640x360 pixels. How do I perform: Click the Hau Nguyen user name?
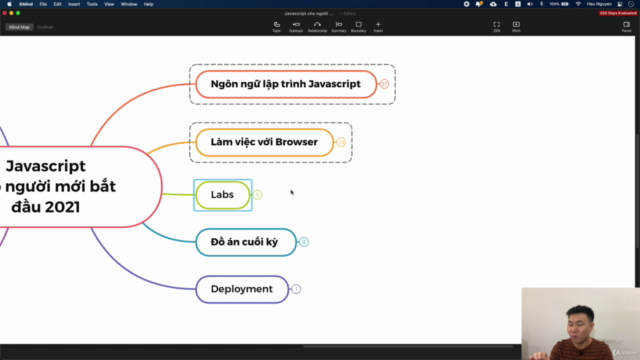coord(599,4)
